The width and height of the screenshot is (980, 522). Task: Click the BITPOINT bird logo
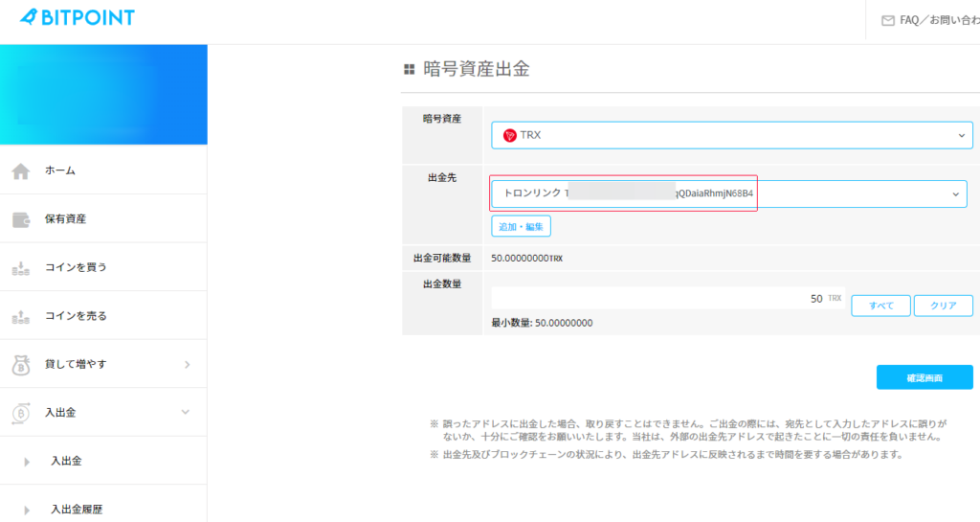pos(28,17)
